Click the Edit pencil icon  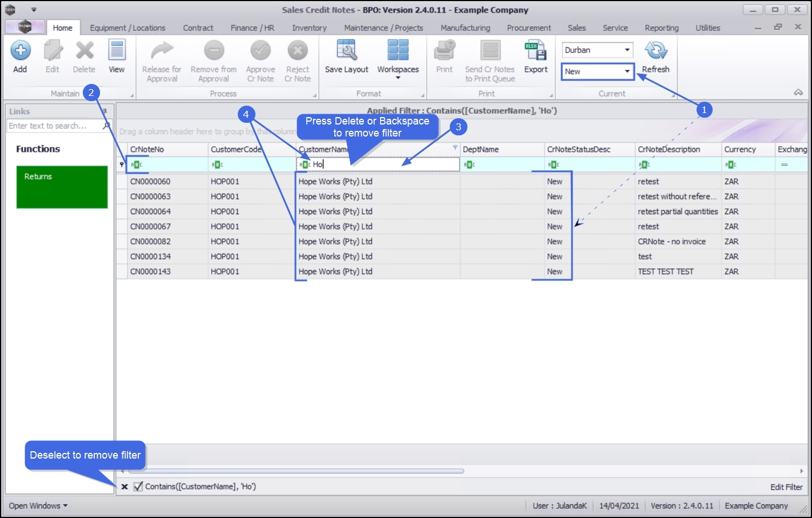tap(53, 51)
